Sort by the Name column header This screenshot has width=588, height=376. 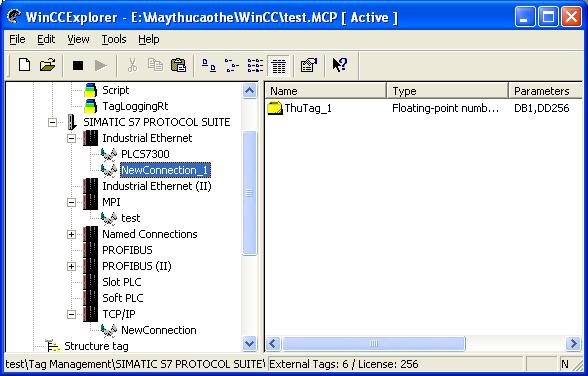coord(326,91)
